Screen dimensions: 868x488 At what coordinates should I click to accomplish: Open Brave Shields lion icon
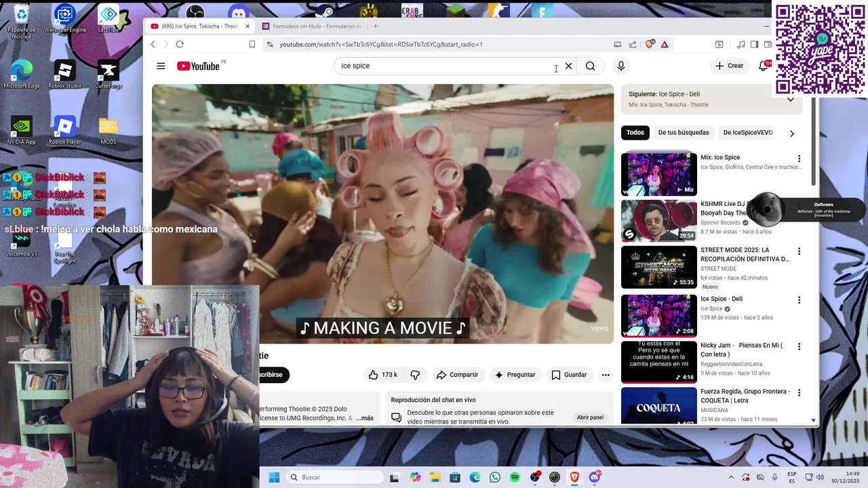(x=650, y=44)
